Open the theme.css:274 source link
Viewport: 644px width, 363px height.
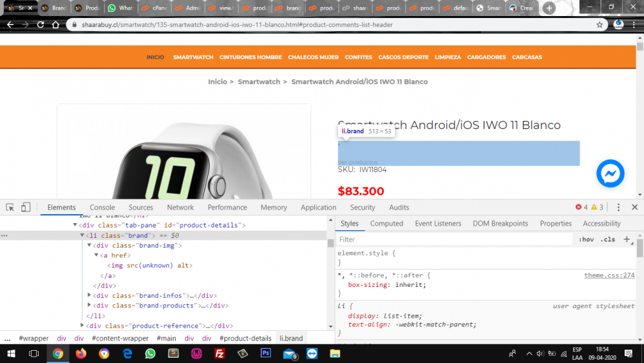[609, 275]
